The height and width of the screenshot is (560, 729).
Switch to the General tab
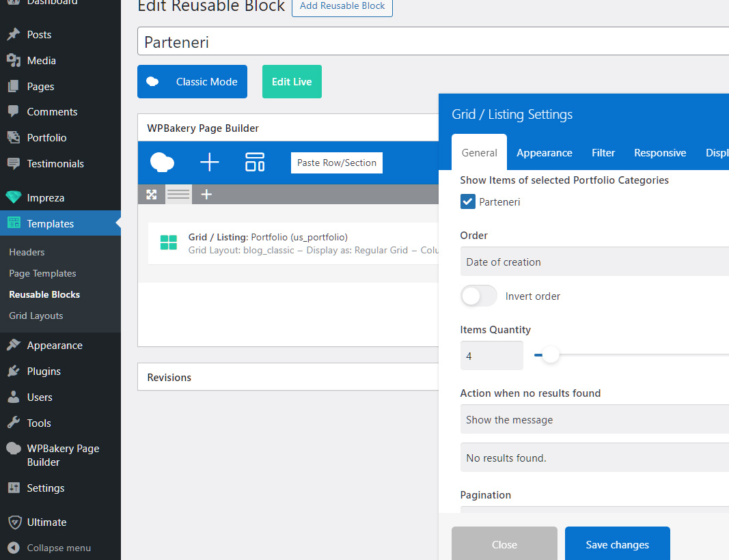point(480,153)
